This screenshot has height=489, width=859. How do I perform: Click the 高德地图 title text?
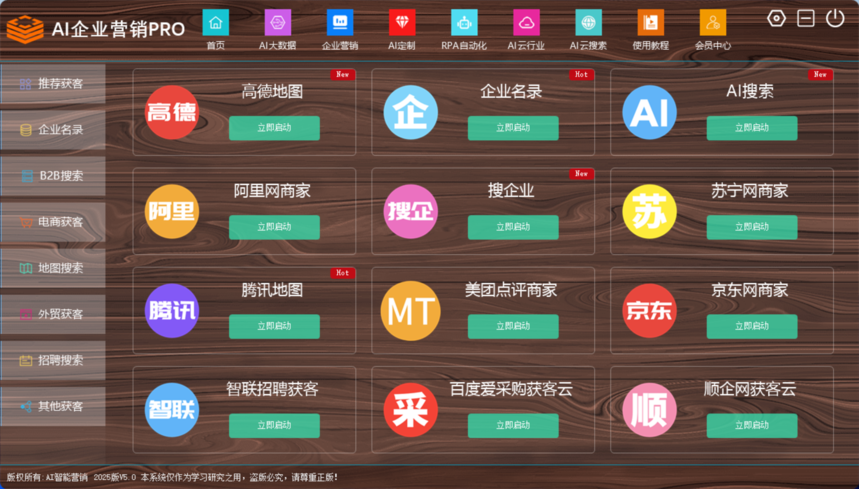point(272,91)
